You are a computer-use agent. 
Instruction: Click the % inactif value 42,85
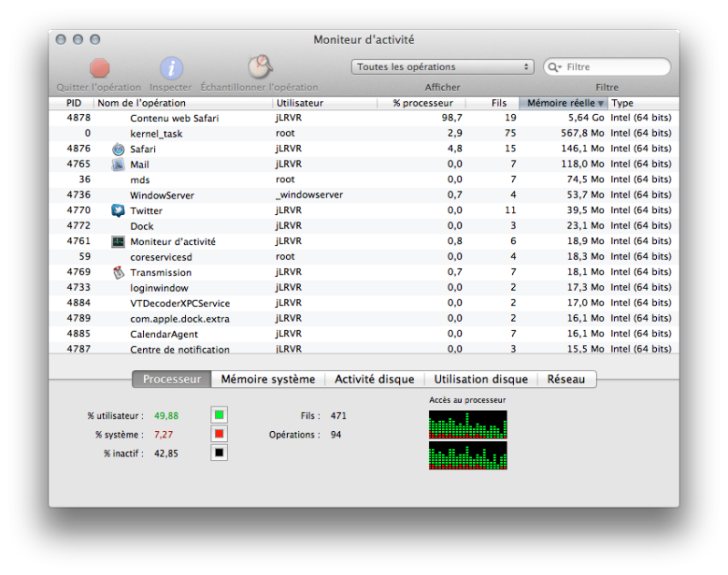tap(166, 453)
